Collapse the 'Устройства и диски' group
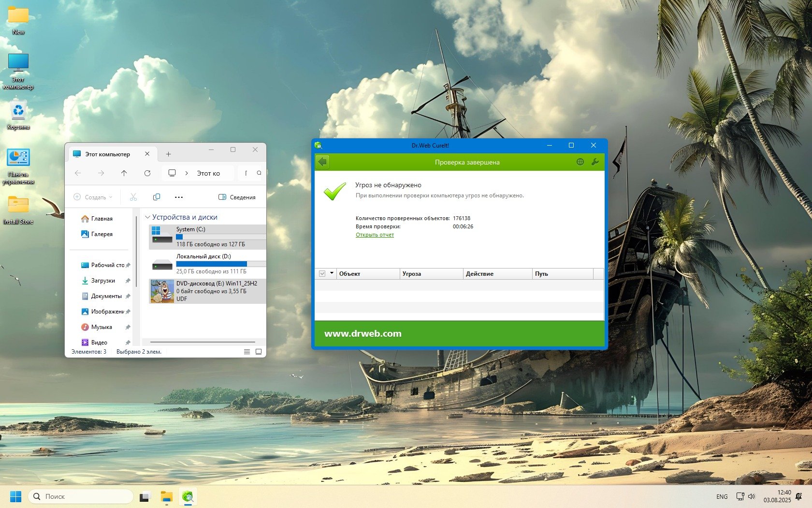 [148, 217]
